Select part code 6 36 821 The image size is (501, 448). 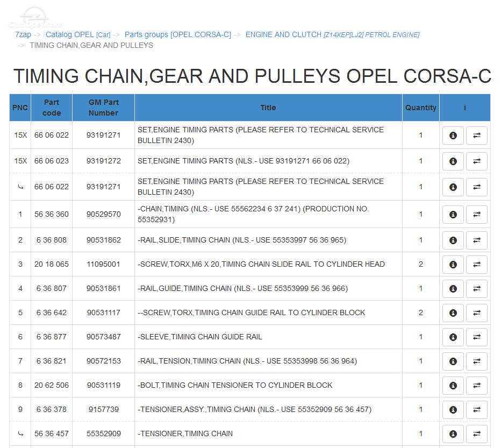pos(52,361)
